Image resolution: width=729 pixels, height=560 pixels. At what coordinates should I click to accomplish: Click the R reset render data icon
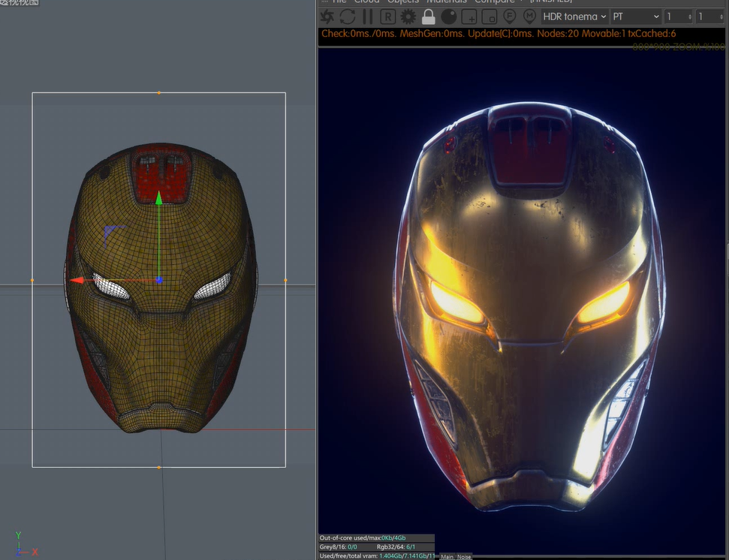[x=388, y=17]
